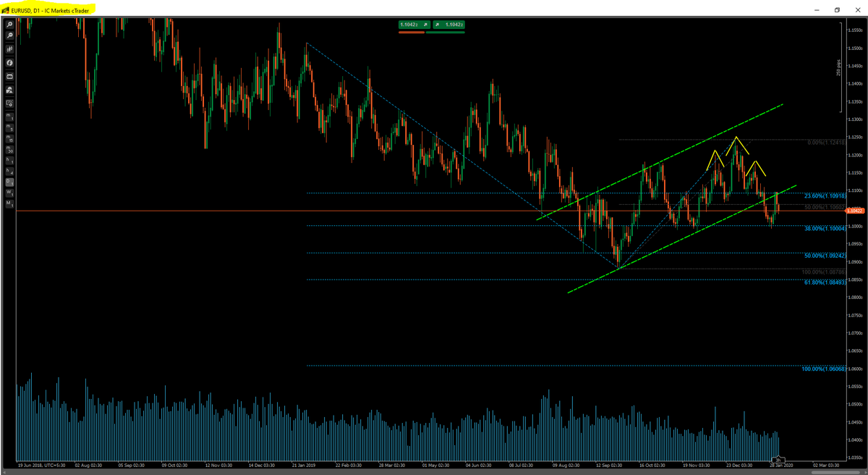Click the left sell button 1.1042
This screenshot has height=475, width=868.
(x=414, y=25)
